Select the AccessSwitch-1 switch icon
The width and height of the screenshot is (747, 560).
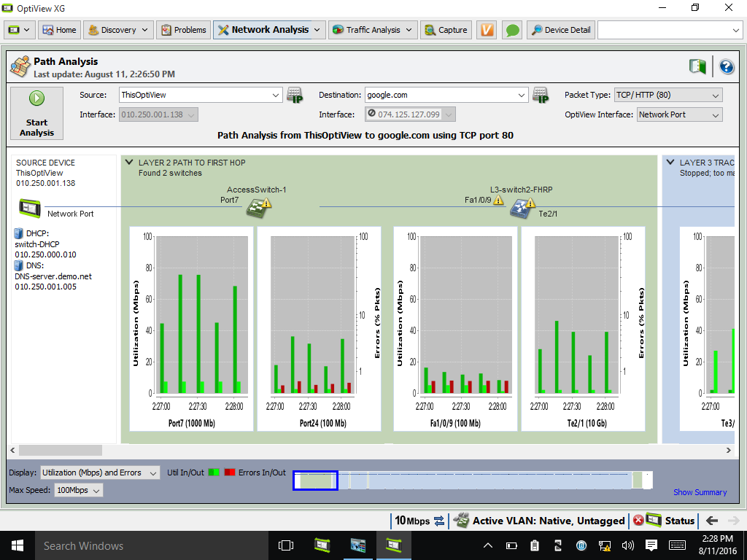click(x=256, y=209)
